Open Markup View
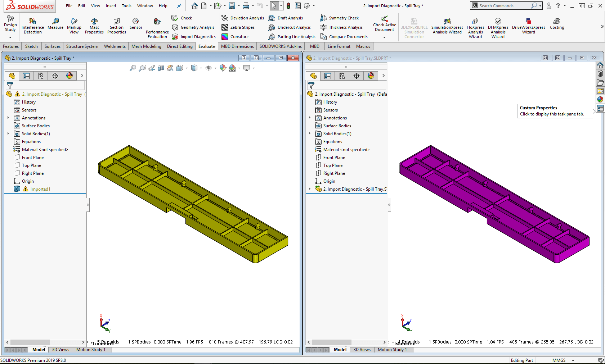This screenshot has height=364, width=605. click(74, 25)
